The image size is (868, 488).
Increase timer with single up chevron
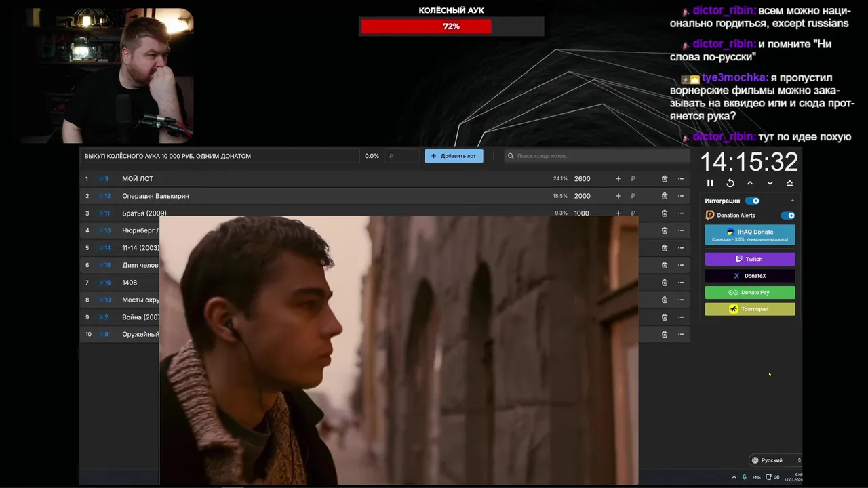(x=750, y=183)
